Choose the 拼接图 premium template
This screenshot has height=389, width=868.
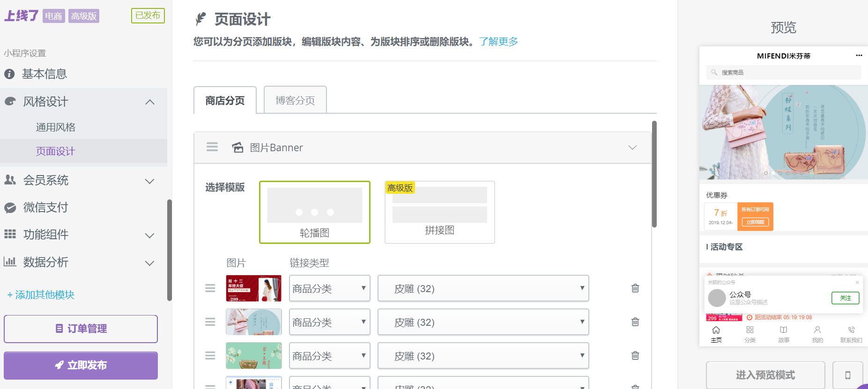[439, 212]
